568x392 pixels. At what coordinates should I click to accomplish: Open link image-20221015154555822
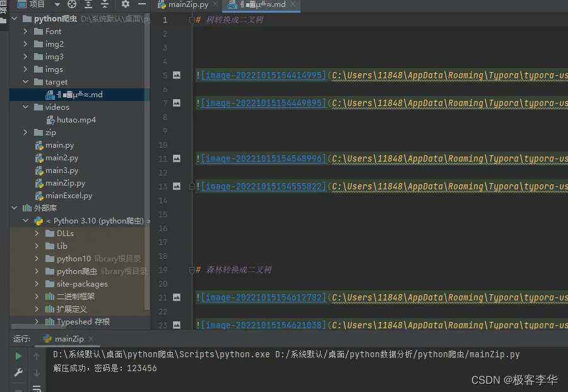pyautogui.click(x=263, y=187)
